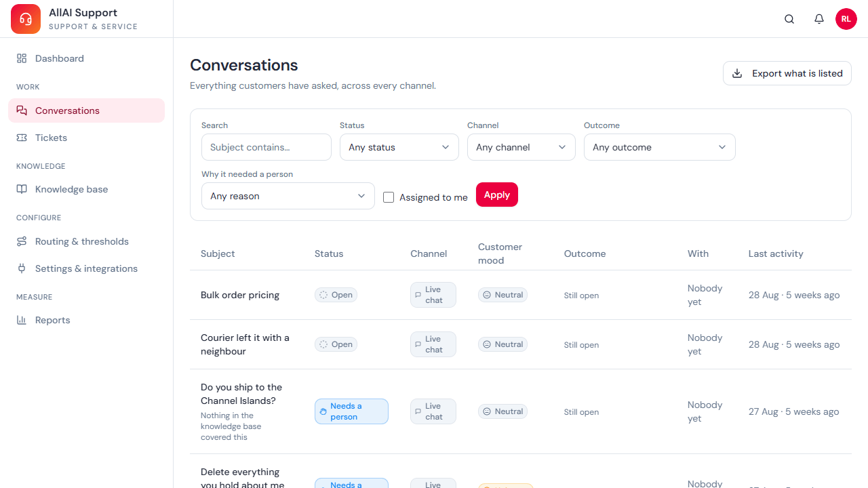This screenshot has height=488, width=868.
Task: Open the Any outcome dropdown
Action: (x=660, y=147)
